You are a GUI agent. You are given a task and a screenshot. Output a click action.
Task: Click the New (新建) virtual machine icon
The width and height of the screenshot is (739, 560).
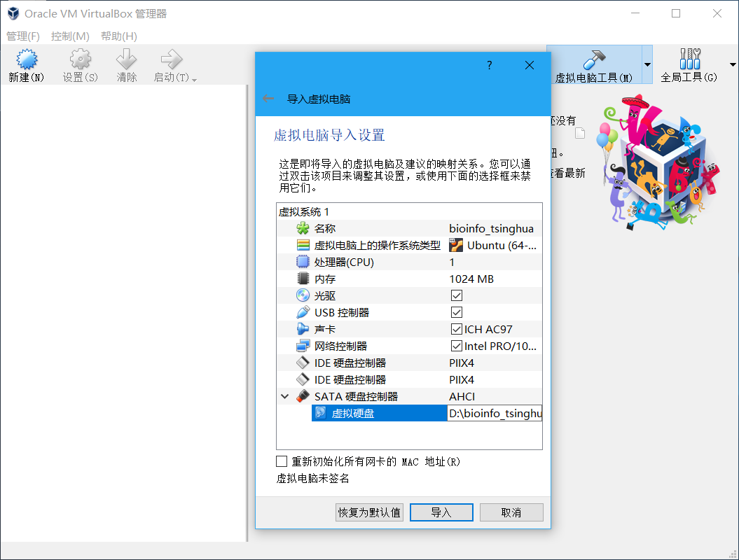click(x=26, y=60)
